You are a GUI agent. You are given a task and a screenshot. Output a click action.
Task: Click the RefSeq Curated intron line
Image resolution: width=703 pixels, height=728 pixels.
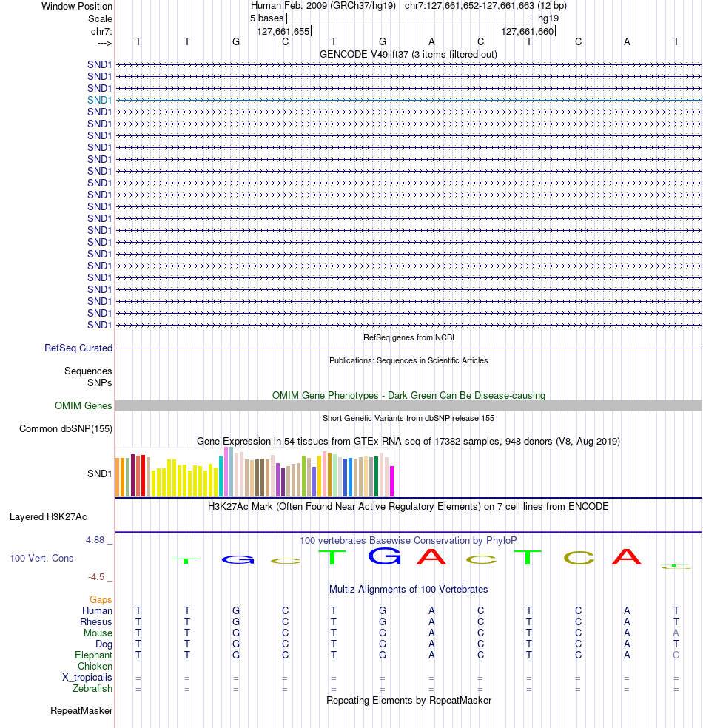(x=408, y=348)
